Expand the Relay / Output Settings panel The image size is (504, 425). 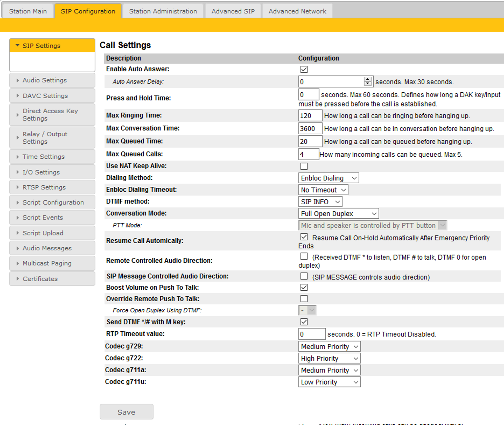(52, 138)
